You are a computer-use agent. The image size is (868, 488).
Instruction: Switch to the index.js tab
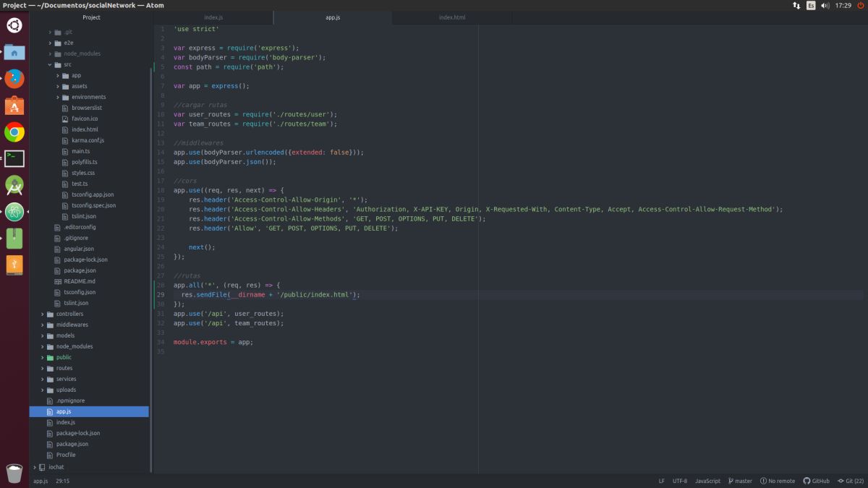click(213, 17)
